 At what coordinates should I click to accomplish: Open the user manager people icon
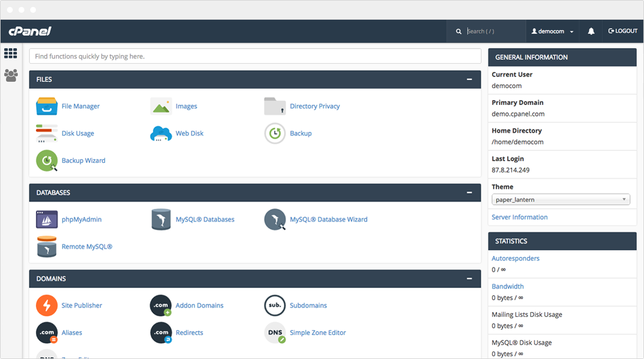(x=10, y=75)
